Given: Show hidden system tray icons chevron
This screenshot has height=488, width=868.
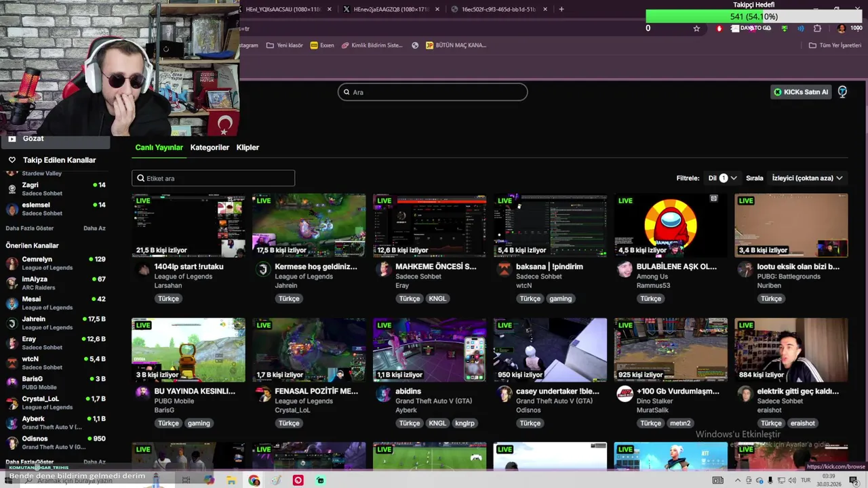Looking at the screenshot, I should (738, 481).
